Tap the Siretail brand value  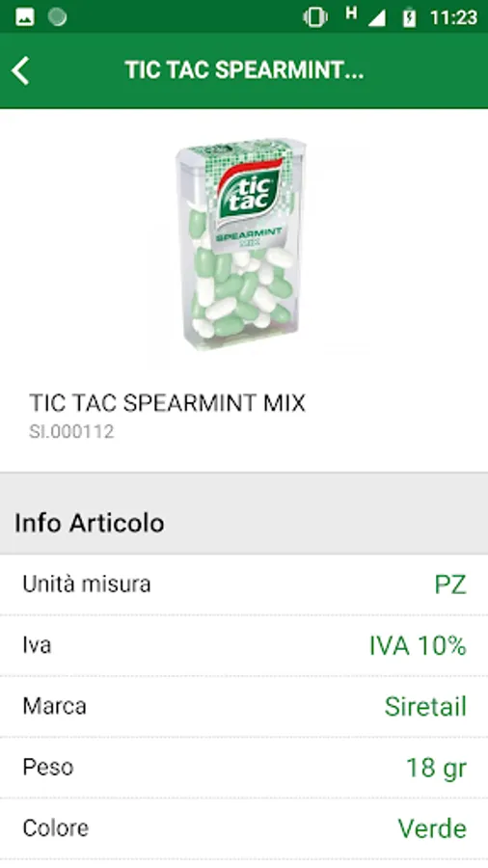click(x=425, y=707)
